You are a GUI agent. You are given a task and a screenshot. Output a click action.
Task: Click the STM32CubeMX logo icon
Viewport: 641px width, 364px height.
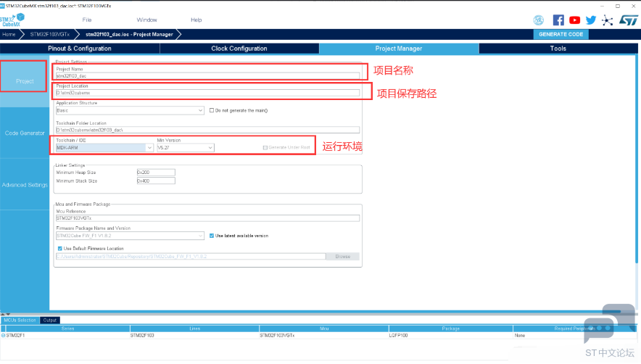[x=12, y=20]
